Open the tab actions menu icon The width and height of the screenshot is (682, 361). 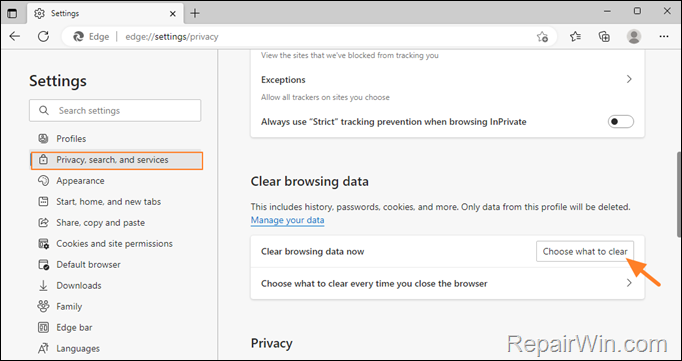pyautogui.click(x=12, y=13)
